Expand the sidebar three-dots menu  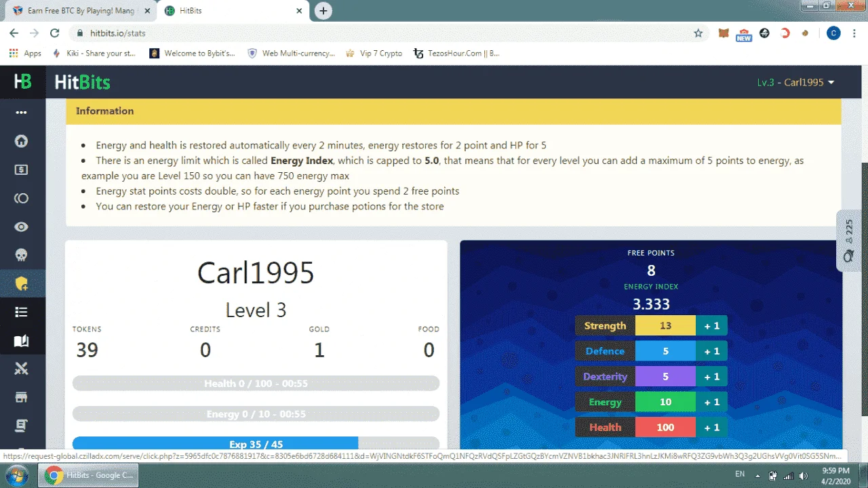coord(22,113)
